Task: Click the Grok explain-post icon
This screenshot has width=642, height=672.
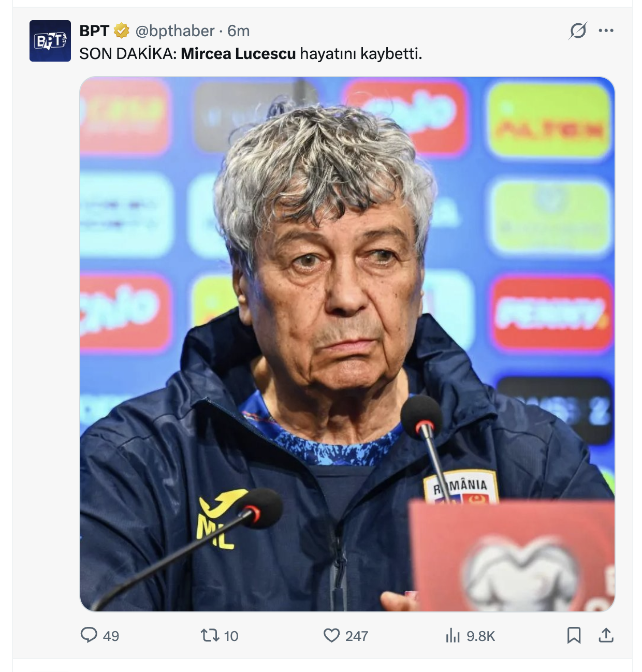Action: click(578, 31)
